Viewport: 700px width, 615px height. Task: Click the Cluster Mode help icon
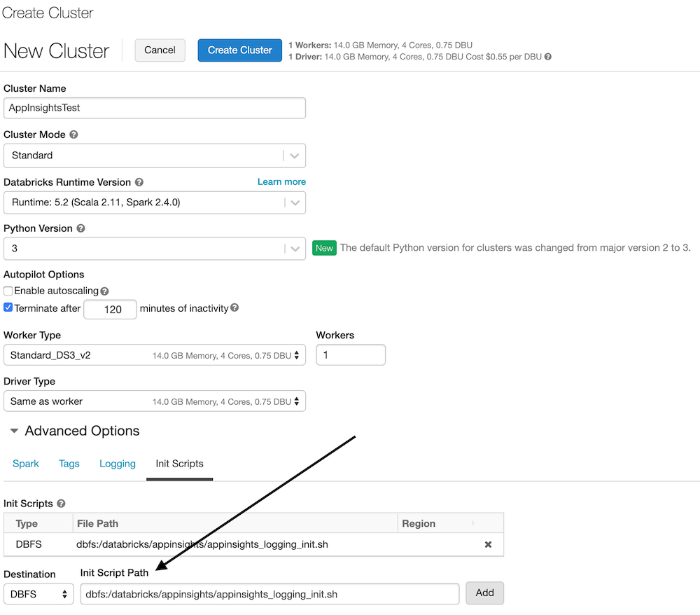pos(73,134)
